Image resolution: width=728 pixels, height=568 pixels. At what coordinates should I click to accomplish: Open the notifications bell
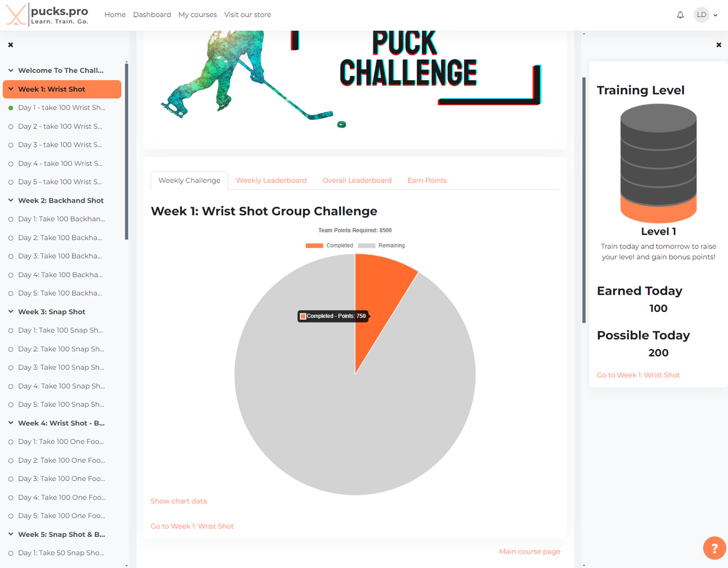point(680,15)
